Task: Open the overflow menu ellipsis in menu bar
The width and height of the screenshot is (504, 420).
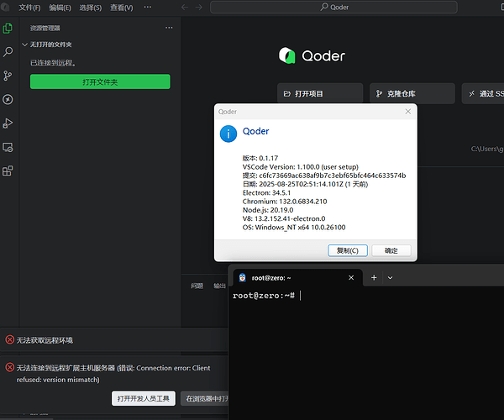Action: [148, 7]
